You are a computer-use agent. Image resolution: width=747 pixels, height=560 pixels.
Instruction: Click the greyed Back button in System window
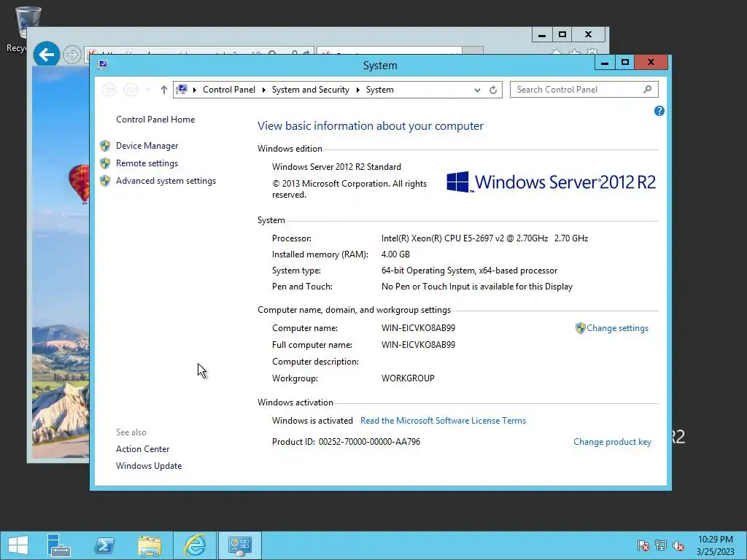pyautogui.click(x=109, y=90)
